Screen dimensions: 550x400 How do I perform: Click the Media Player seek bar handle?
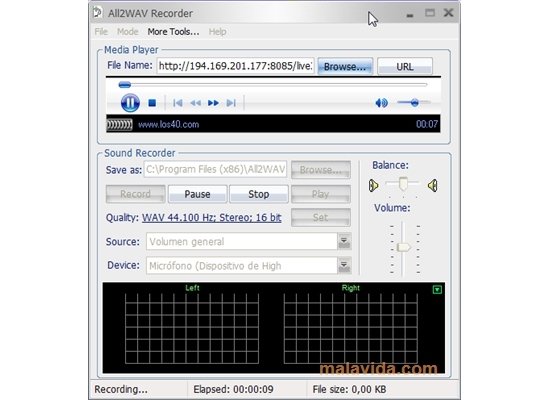(x=125, y=85)
